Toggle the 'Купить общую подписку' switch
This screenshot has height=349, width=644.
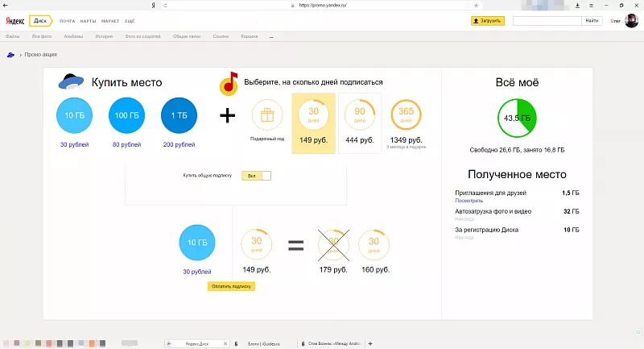(256, 176)
